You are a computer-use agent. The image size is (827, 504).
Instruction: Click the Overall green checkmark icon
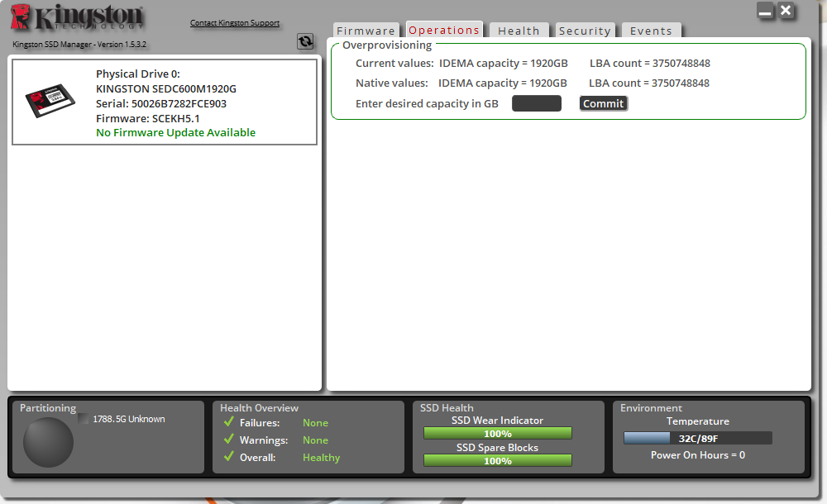click(x=229, y=457)
